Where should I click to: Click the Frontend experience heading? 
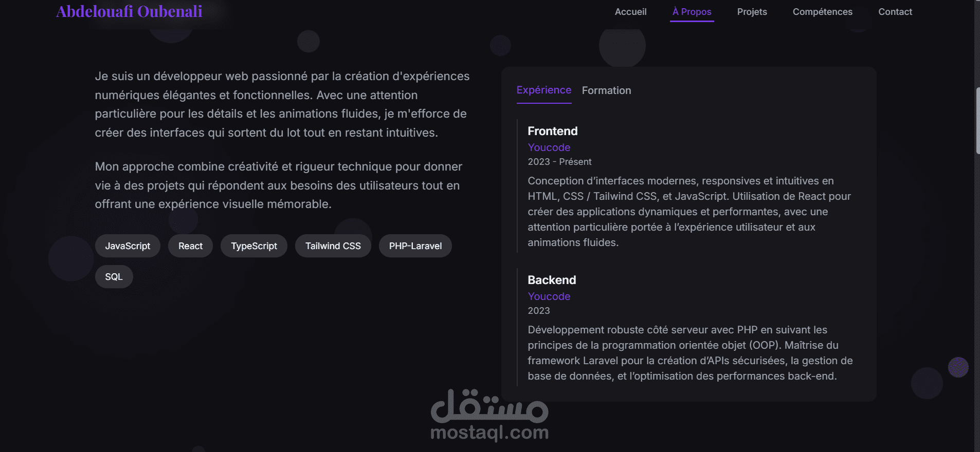coord(552,131)
